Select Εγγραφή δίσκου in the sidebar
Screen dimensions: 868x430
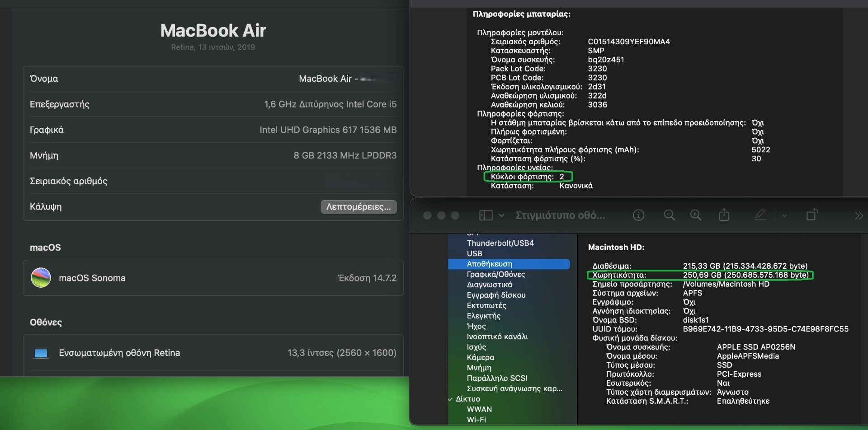[x=496, y=295]
